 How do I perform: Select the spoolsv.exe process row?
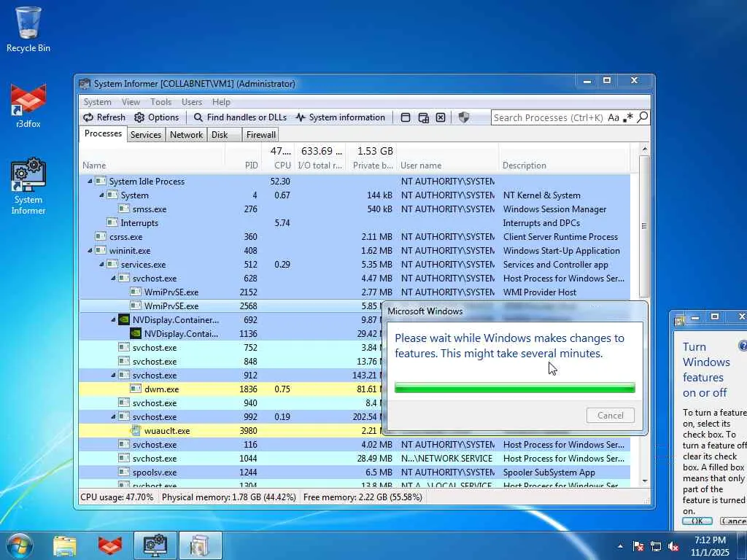(x=355, y=472)
